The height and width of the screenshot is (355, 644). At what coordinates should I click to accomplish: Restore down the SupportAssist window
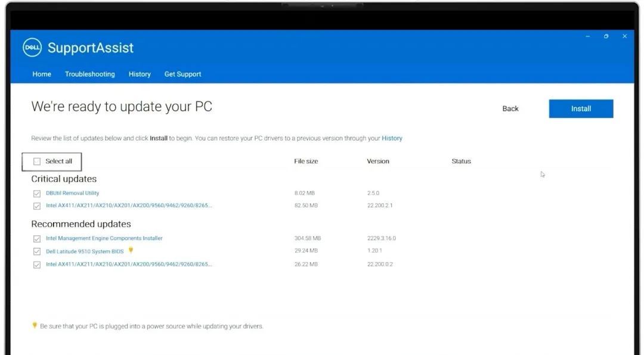tap(606, 36)
